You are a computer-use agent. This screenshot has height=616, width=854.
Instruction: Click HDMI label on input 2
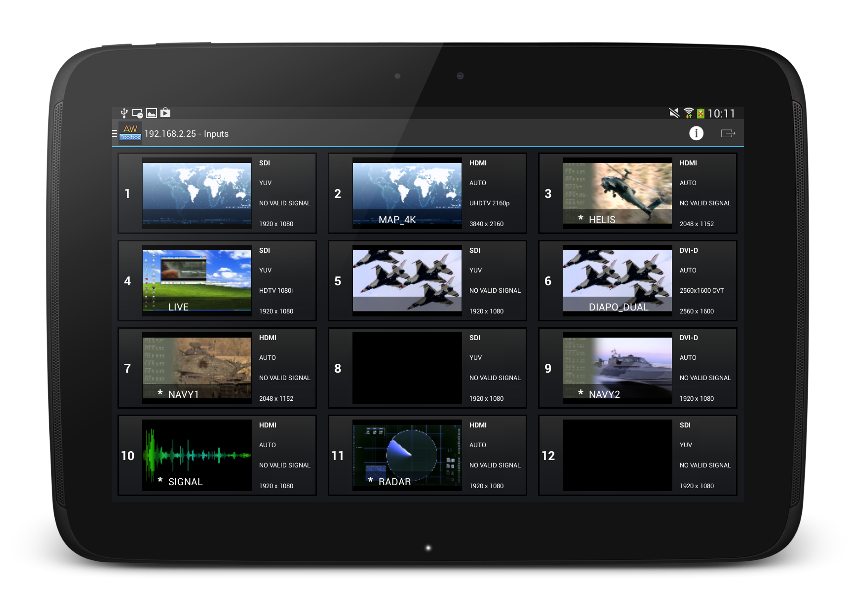pos(478,163)
